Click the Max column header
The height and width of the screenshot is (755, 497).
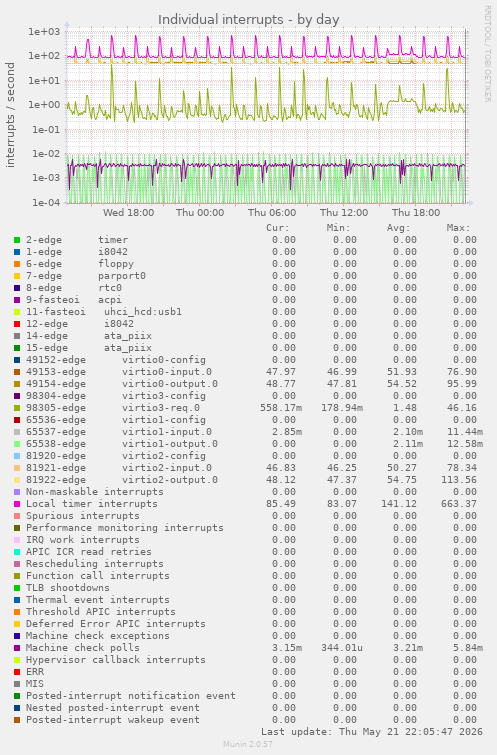point(458,228)
